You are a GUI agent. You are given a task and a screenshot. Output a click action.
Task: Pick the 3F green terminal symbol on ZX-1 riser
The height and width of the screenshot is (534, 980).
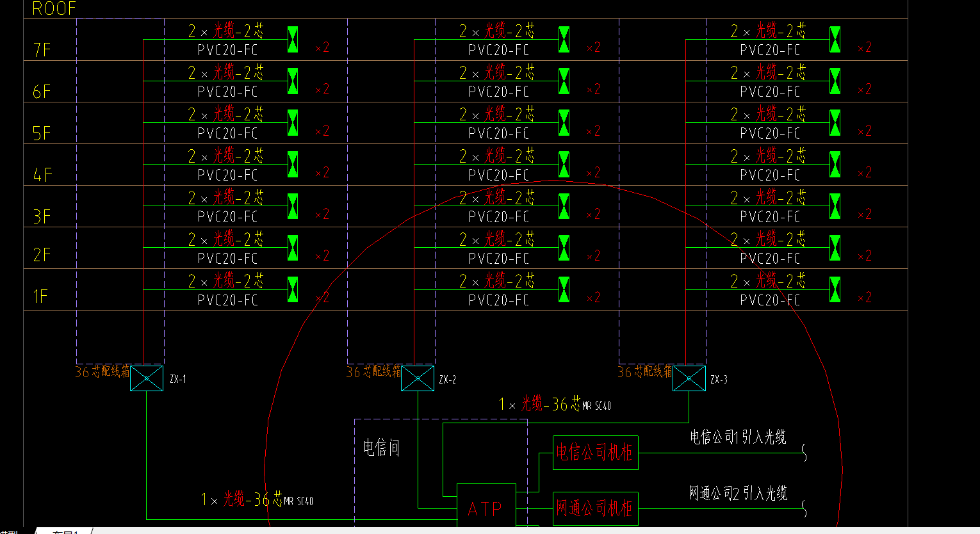click(x=293, y=206)
